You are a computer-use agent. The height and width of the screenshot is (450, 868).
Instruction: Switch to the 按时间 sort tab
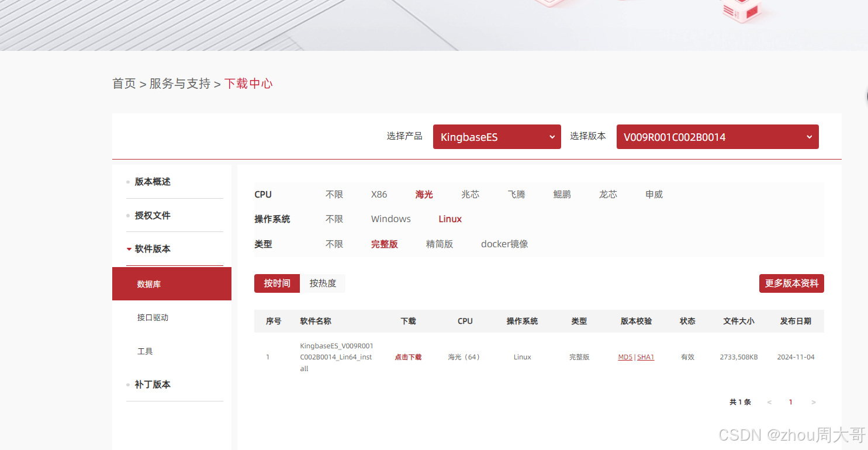(277, 283)
